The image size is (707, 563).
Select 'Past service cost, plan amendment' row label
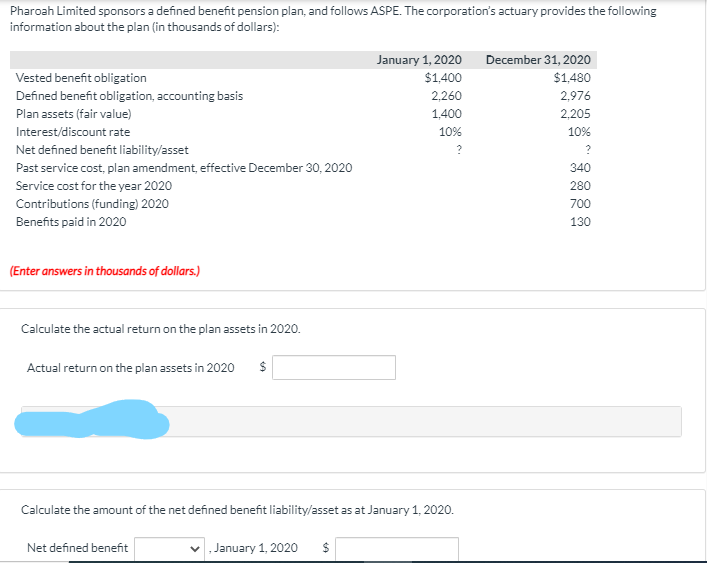[184, 168]
